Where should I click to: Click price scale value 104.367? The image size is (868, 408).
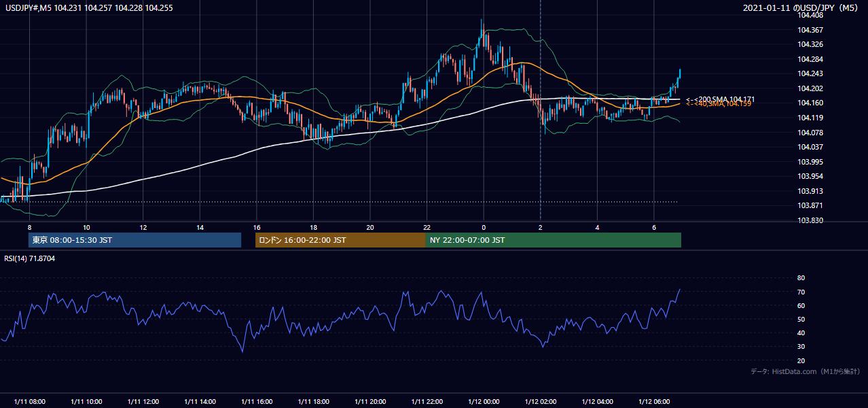(x=810, y=30)
